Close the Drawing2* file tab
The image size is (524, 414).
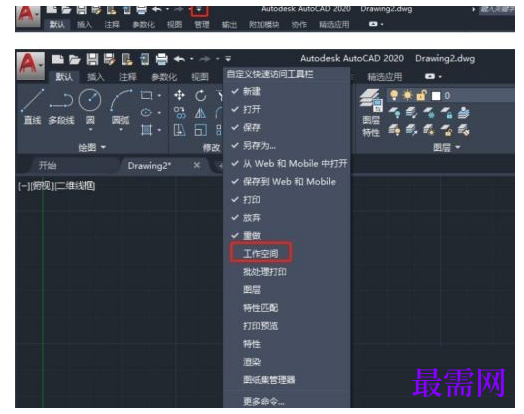(x=197, y=165)
